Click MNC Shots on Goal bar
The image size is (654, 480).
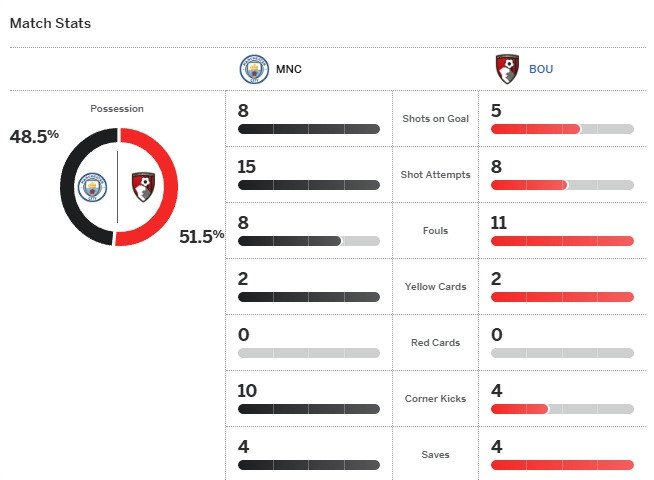(308, 129)
